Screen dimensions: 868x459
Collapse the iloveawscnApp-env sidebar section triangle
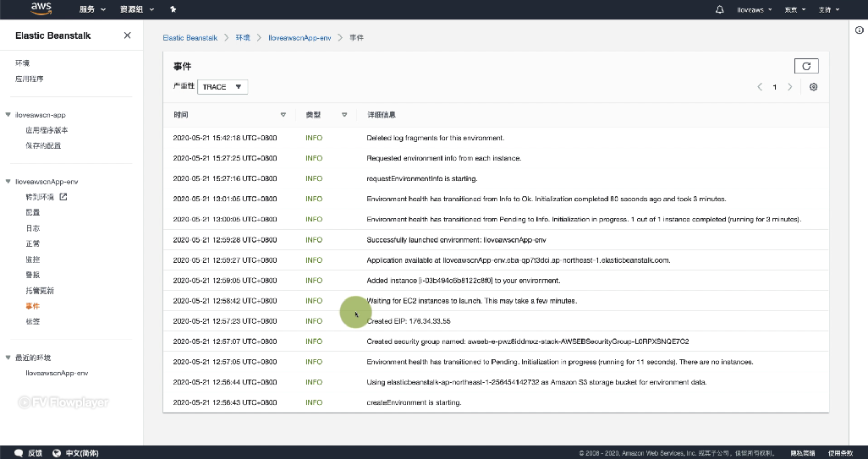click(8, 181)
